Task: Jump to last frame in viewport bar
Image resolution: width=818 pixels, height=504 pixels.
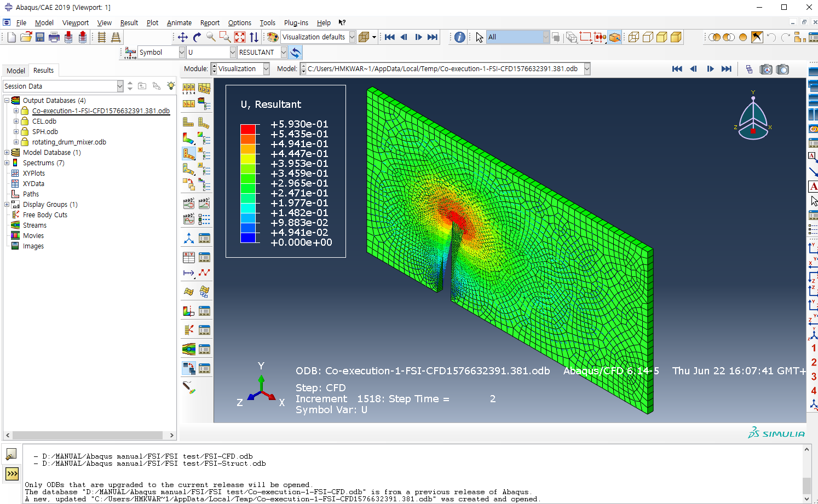Action: coord(727,69)
